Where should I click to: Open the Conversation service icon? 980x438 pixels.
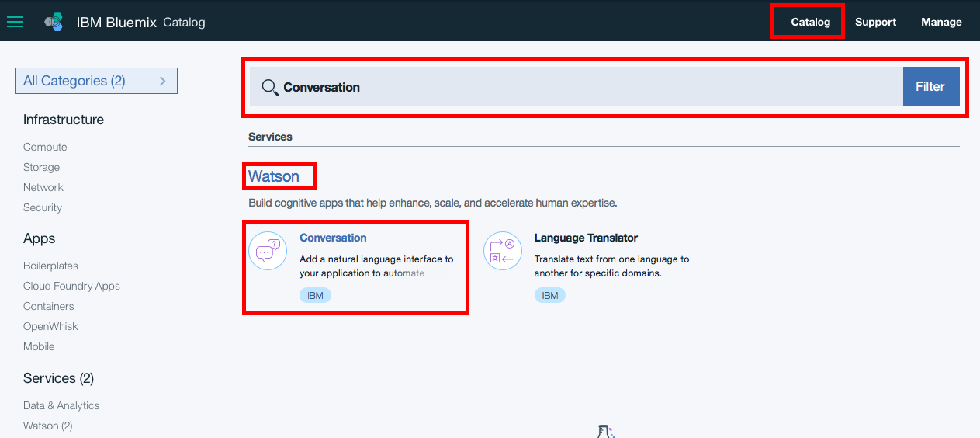tap(268, 252)
